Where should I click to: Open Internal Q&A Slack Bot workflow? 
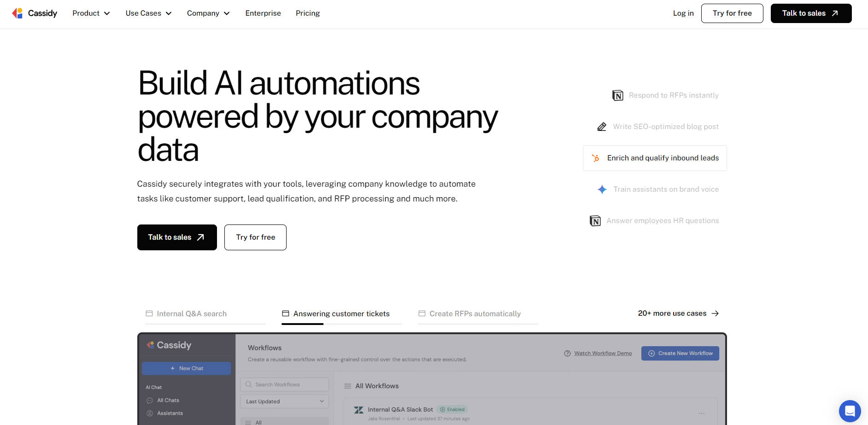pyautogui.click(x=400, y=410)
